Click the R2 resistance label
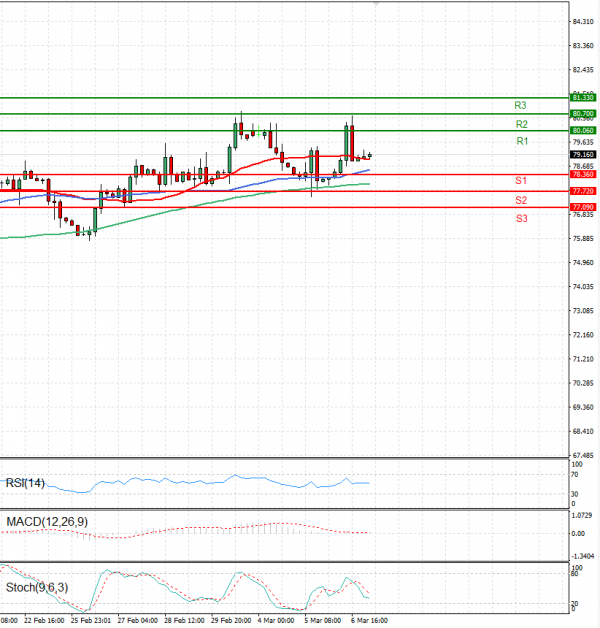 [x=521, y=124]
